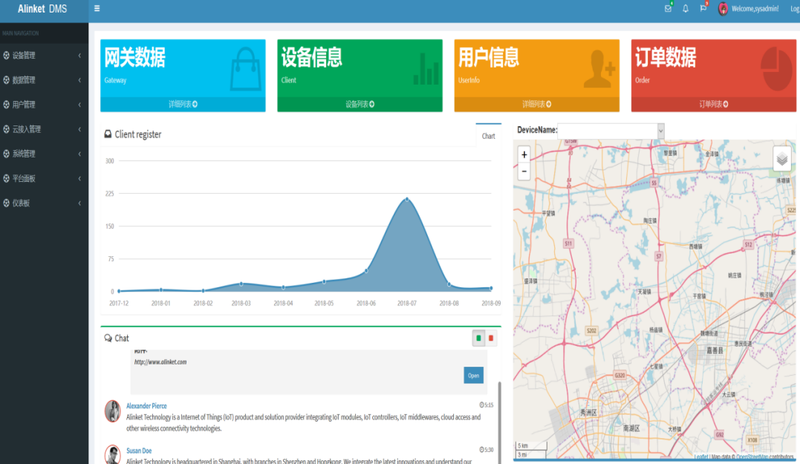Image resolution: width=800 pixels, height=464 pixels.
Task: Click the 网关数据 card title
Action: pyautogui.click(x=135, y=57)
